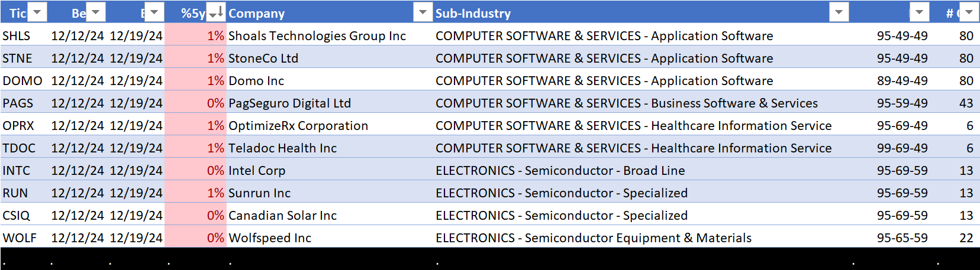
Task: Click Shoals Technologies Group Inc cell
Action: (x=317, y=35)
